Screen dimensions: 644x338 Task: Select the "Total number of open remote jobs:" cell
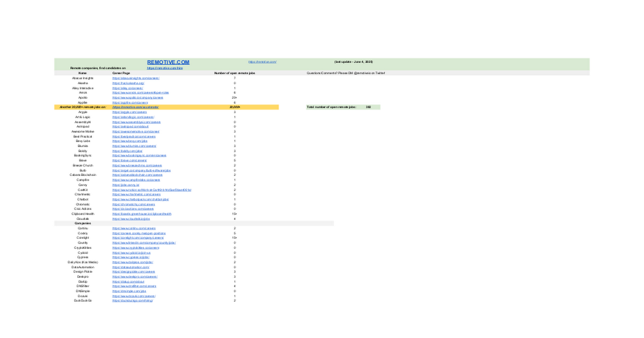click(331, 107)
